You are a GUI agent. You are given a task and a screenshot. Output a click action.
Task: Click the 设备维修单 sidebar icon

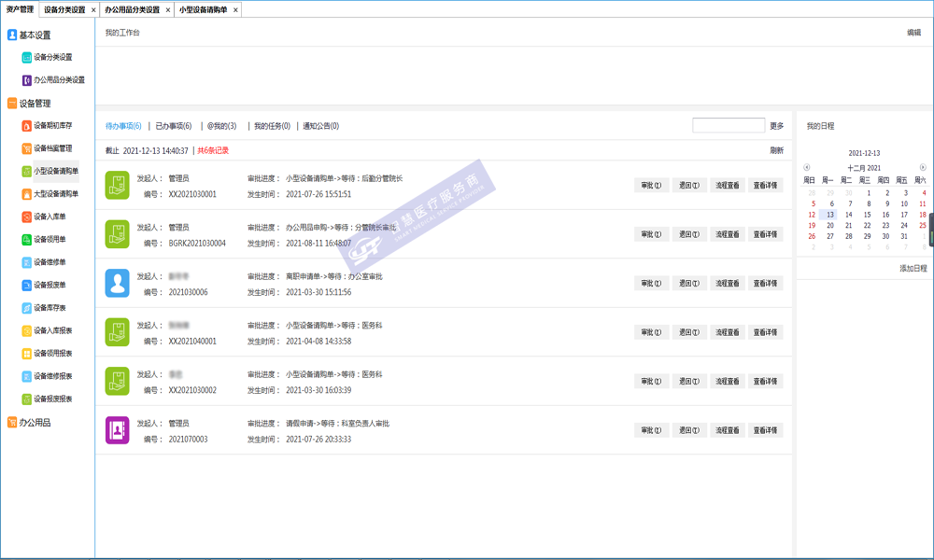coord(26,262)
